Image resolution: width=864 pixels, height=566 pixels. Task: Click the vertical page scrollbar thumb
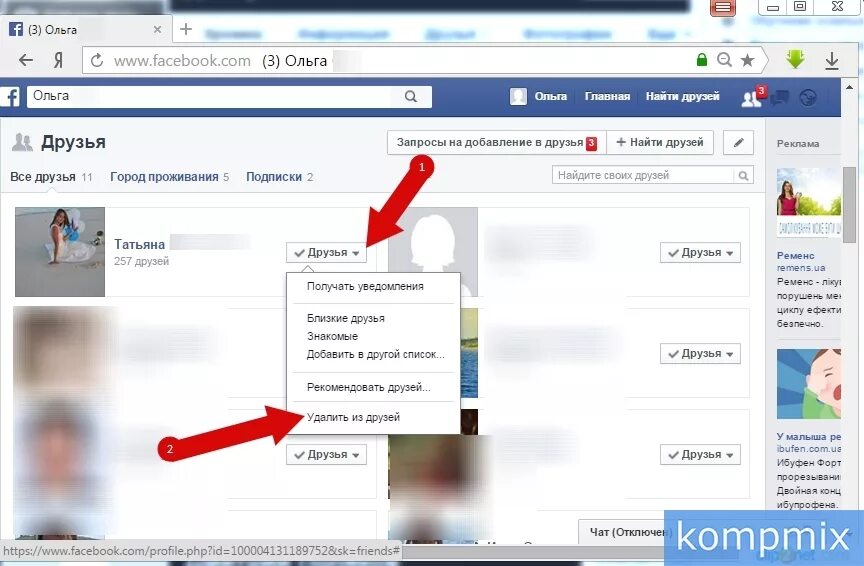click(849, 204)
